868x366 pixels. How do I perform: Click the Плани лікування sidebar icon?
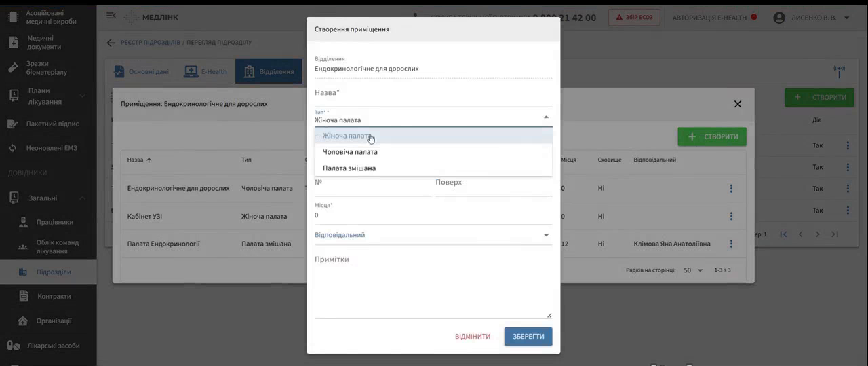click(x=13, y=96)
